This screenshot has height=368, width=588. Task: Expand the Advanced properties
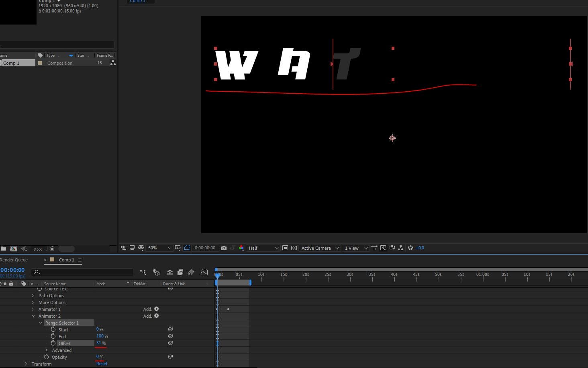click(x=47, y=350)
